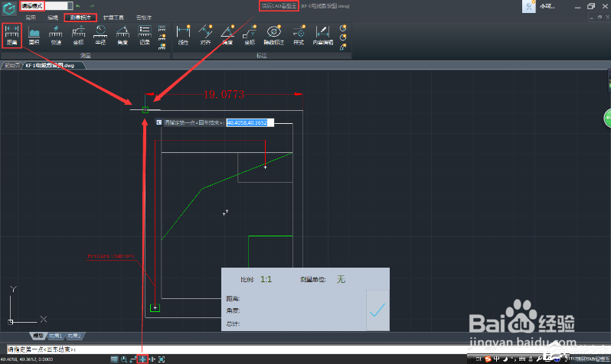Open the 常用 ribbon tab

click(x=31, y=18)
